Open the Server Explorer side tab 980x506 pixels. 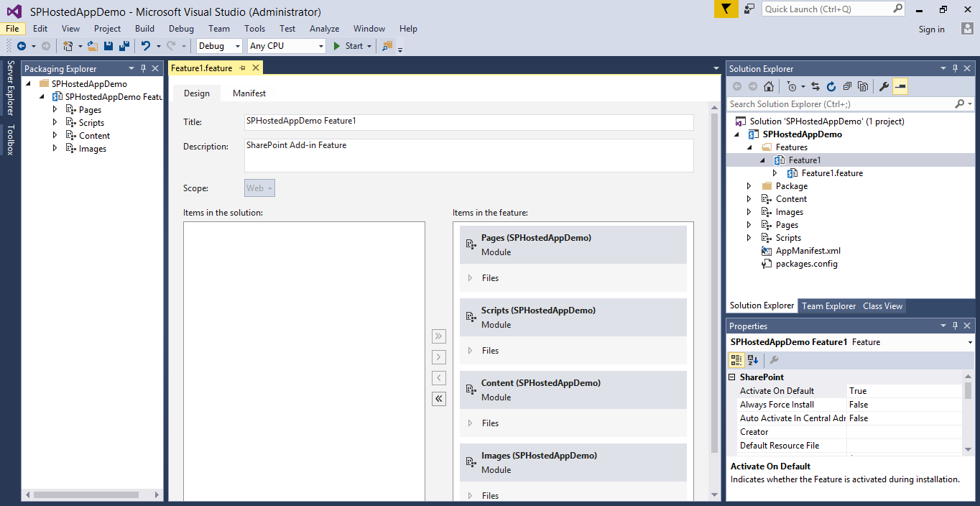(x=10, y=88)
